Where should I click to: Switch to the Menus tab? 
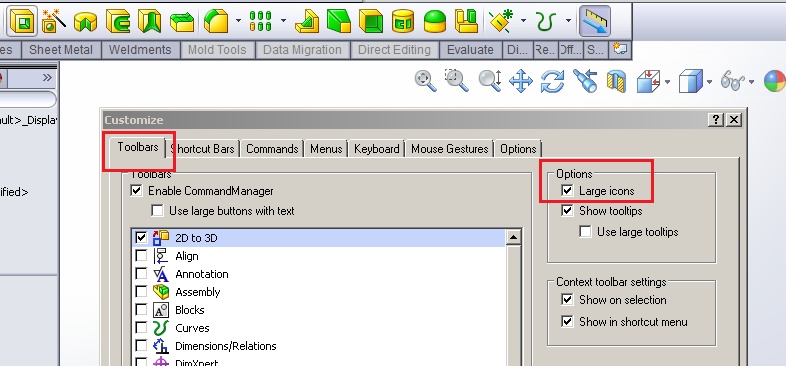pyautogui.click(x=326, y=149)
